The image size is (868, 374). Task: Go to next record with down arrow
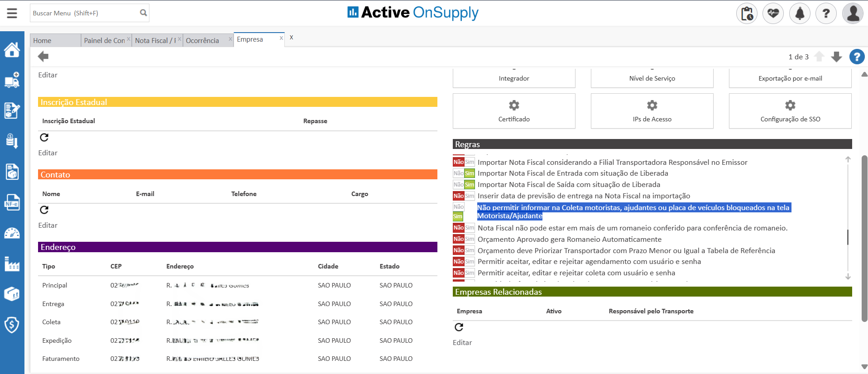[836, 57]
